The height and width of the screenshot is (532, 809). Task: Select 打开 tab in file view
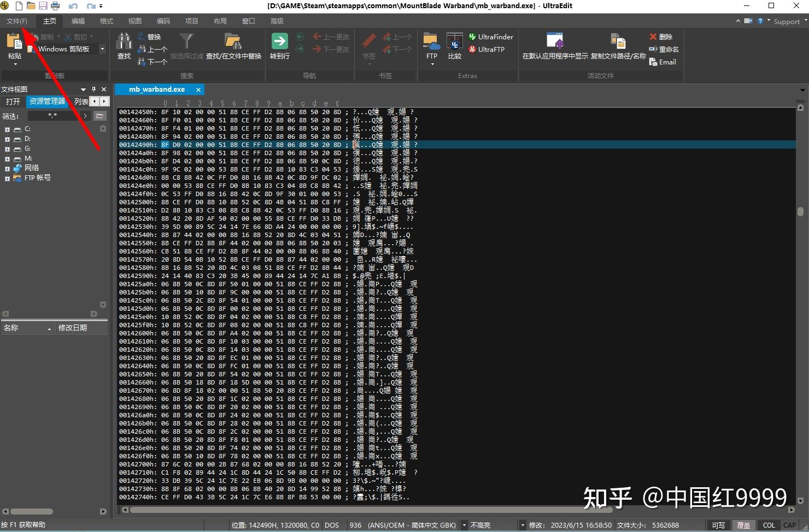click(x=13, y=102)
